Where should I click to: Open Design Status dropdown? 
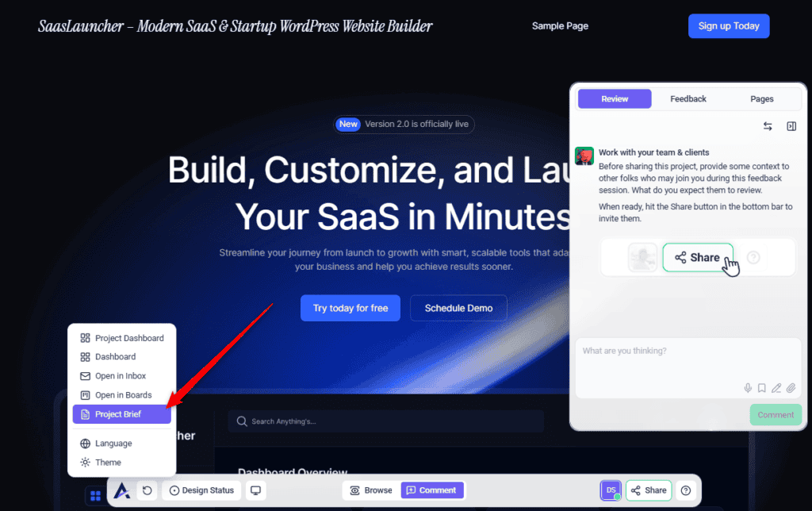pyautogui.click(x=201, y=490)
